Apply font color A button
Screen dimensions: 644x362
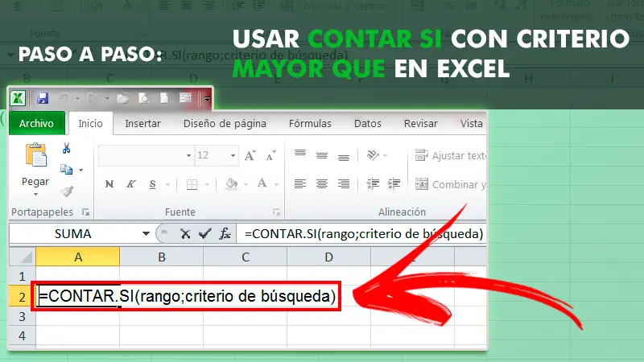262,183
